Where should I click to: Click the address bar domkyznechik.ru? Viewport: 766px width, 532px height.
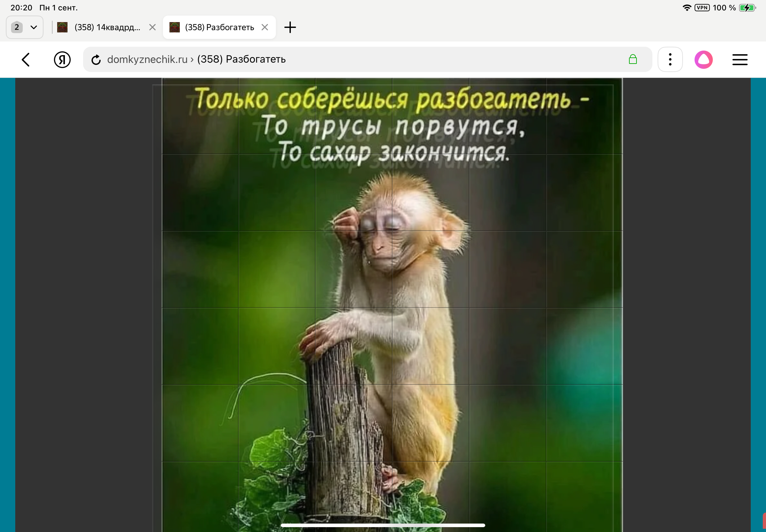pyautogui.click(x=367, y=59)
